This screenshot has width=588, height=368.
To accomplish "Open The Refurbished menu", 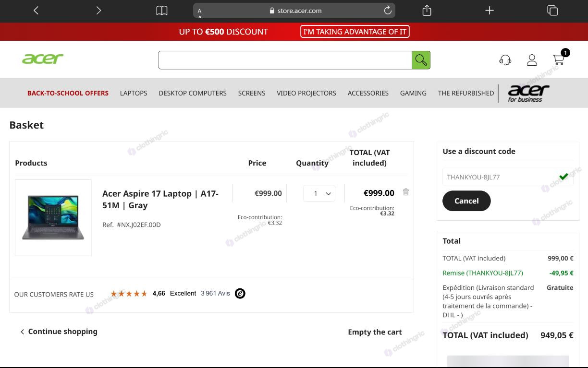I will (466, 93).
